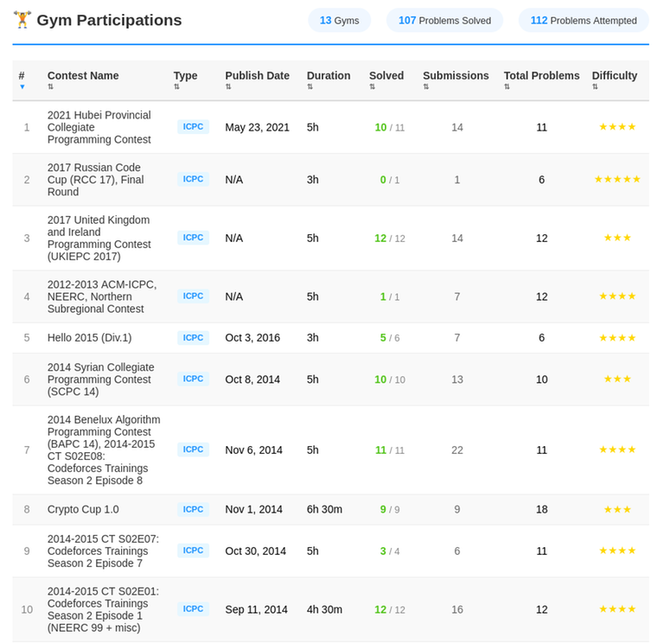Viewport: 664px width, 644px height.
Task: Sort by Total Problems arrows icon
Action: tap(507, 87)
